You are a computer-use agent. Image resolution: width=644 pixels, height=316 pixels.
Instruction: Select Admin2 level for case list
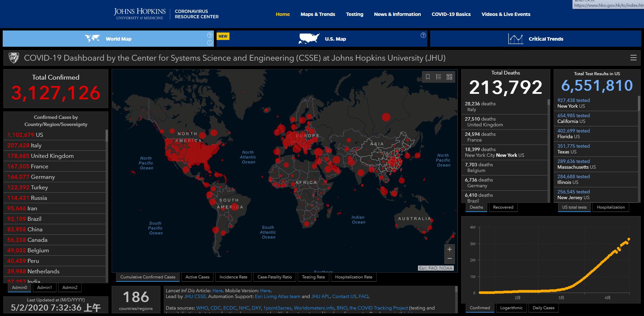70,288
